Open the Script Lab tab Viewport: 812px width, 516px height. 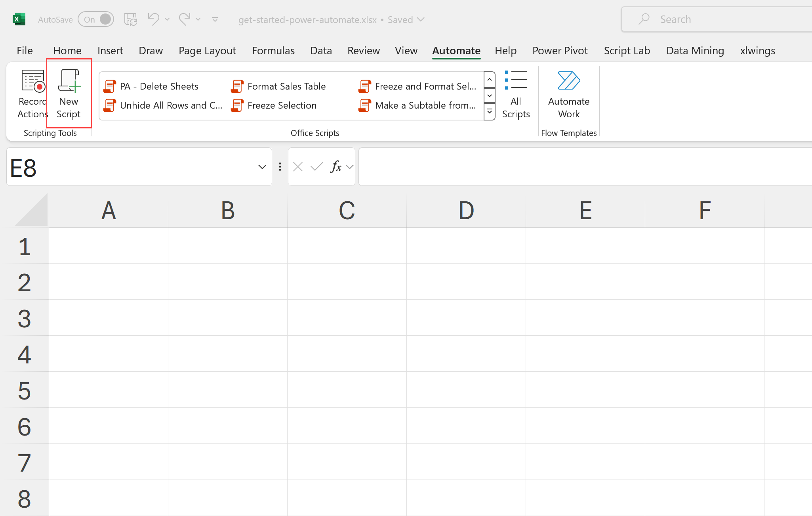click(x=627, y=51)
